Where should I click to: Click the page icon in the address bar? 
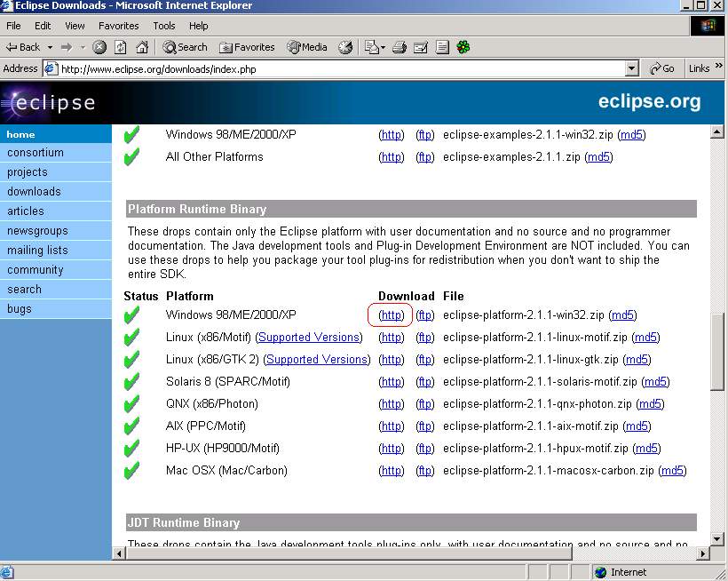50,68
